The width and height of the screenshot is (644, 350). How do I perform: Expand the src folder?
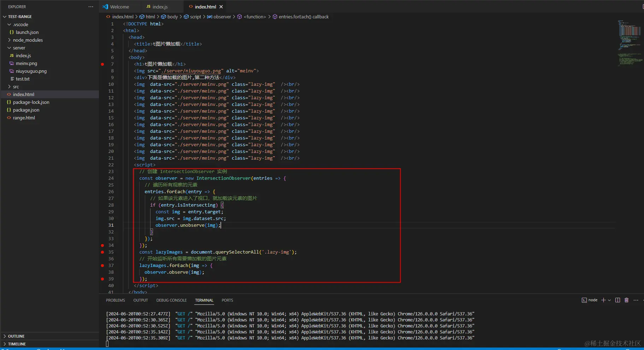[x=9, y=87]
